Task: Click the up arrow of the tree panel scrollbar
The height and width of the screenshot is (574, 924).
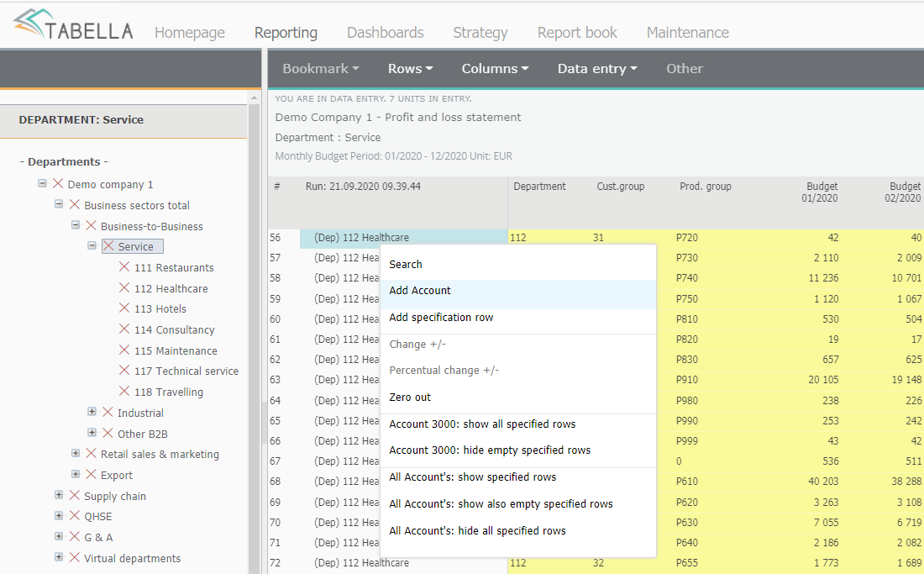Action: click(254, 97)
